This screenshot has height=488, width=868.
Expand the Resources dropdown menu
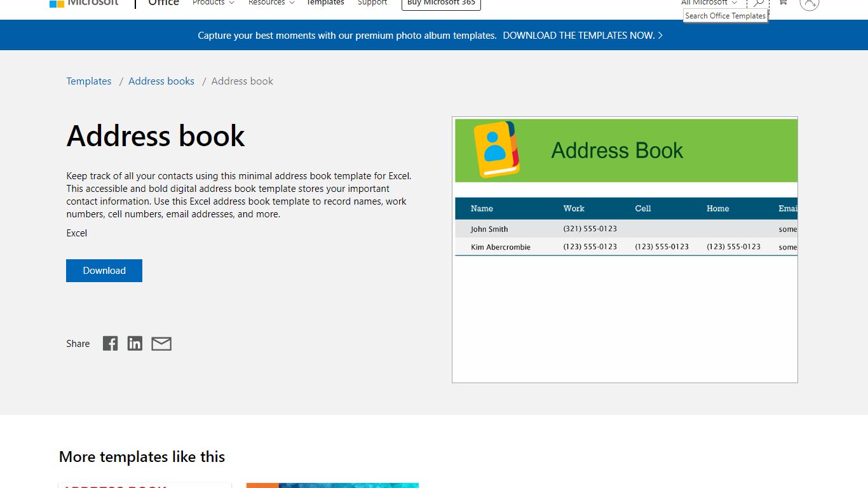tap(271, 3)
